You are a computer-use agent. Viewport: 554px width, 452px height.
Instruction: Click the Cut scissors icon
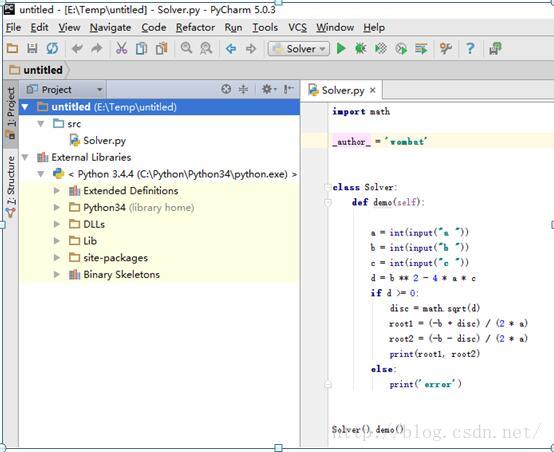[x=121, y=48]
